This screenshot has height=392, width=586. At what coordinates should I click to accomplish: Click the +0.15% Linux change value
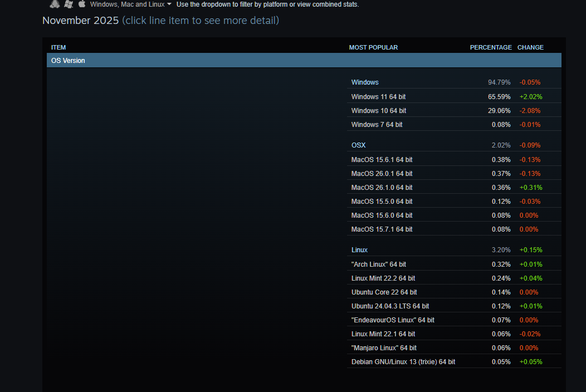pyautogui.click(x=531, y=249)
